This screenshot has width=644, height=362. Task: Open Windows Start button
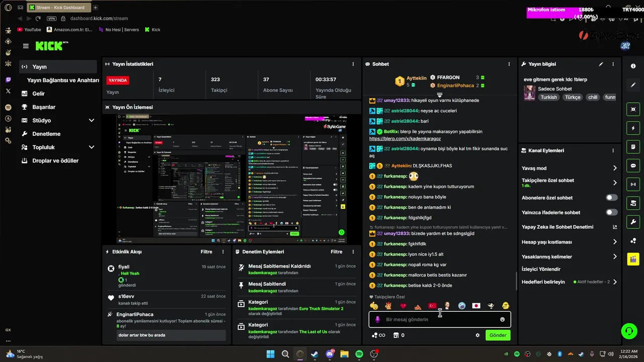coord(271,354)
